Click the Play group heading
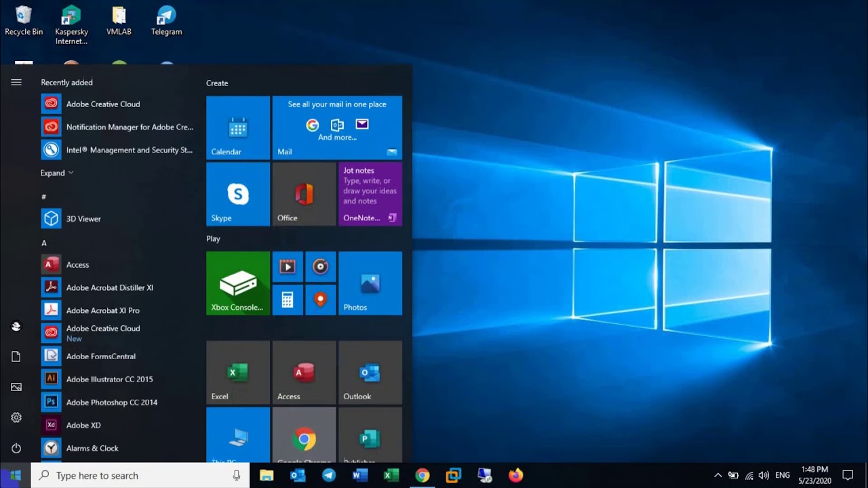The height and width of the screenshot is (488, 868). click(x=213, y=239)
